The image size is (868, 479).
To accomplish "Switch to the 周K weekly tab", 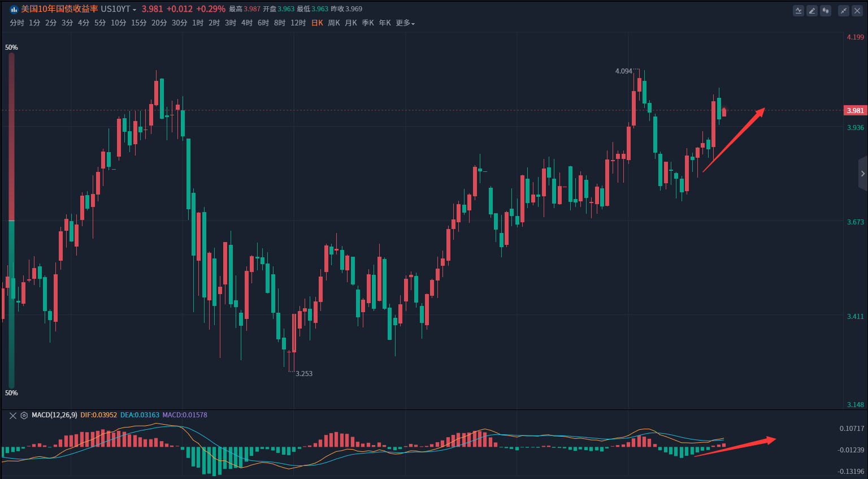I will coord(333,23).
